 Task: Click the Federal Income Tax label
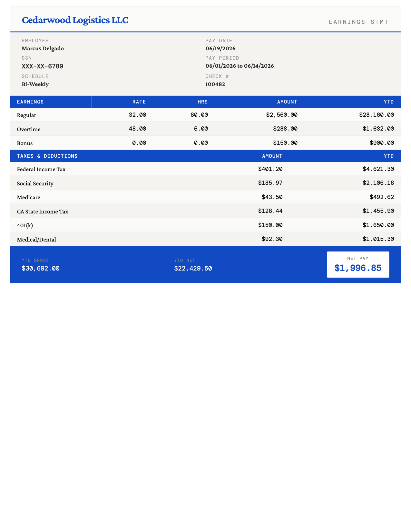41,170
